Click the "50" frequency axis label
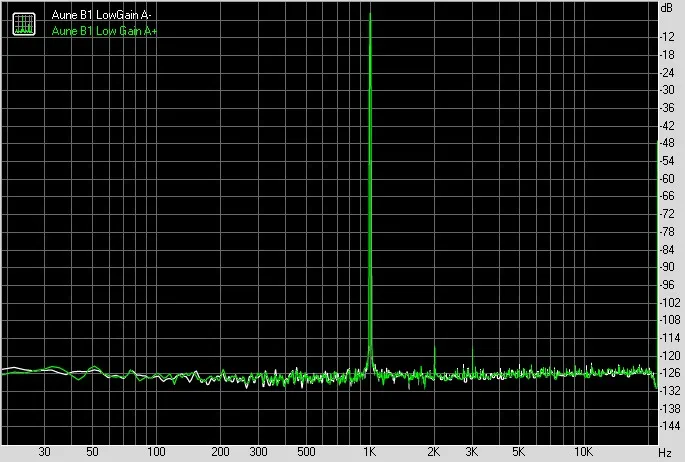 pos(92,452)
